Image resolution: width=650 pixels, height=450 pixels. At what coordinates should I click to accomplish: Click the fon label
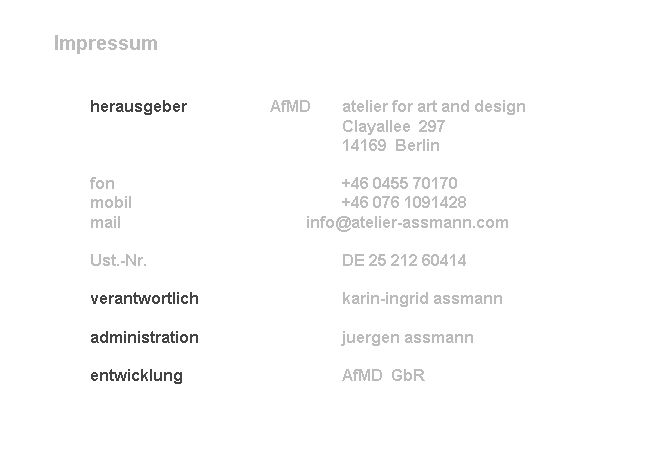[x=102, y=183]
